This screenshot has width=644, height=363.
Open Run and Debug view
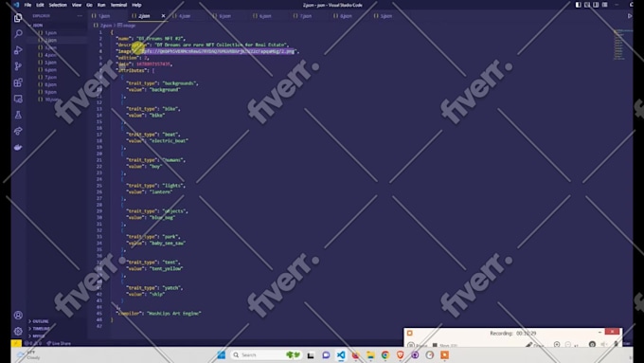click(x=18, y=50)
